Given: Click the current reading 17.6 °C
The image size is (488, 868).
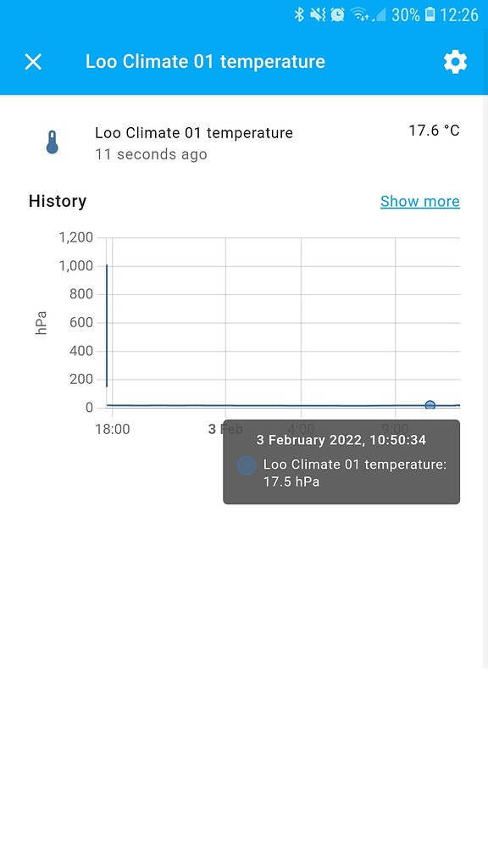Looking at the screenshot, I should (434, 131).
